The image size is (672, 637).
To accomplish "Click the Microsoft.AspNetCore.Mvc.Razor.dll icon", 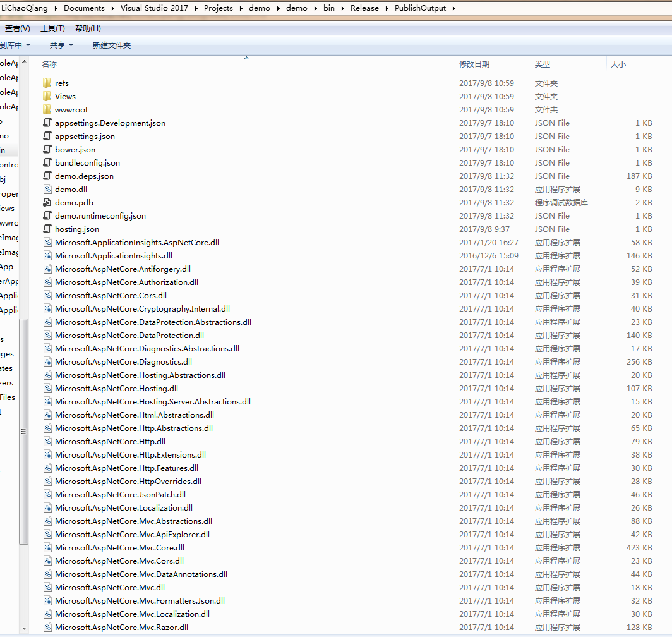I will [47, 627].
